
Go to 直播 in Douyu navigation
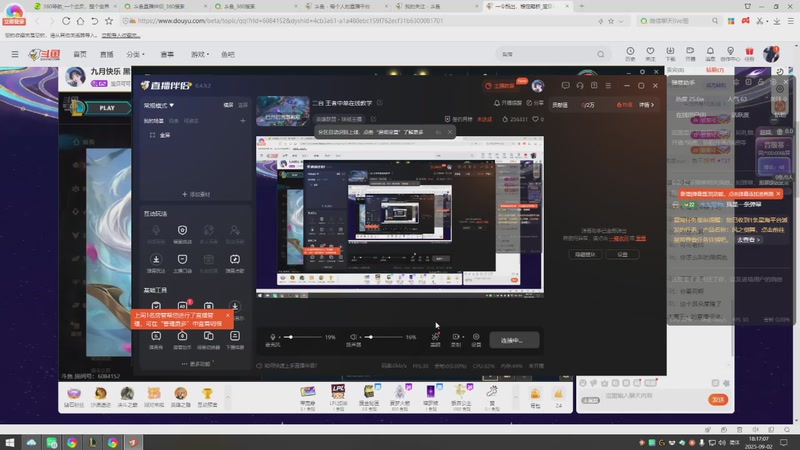[107, 54]
